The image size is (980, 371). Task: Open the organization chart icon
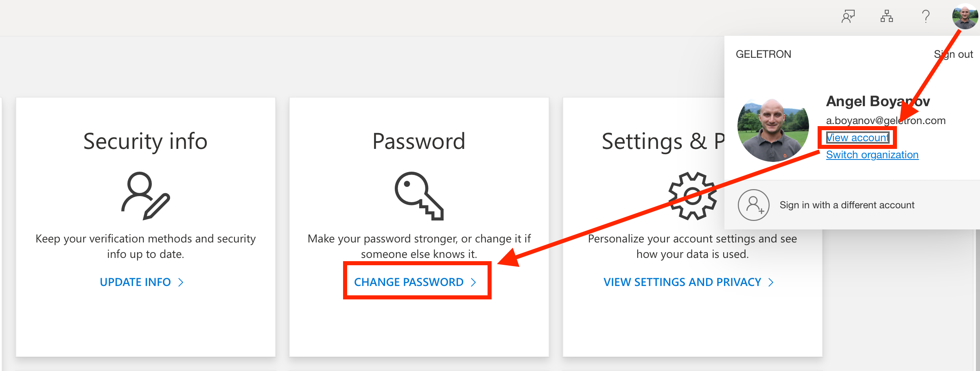886,17
